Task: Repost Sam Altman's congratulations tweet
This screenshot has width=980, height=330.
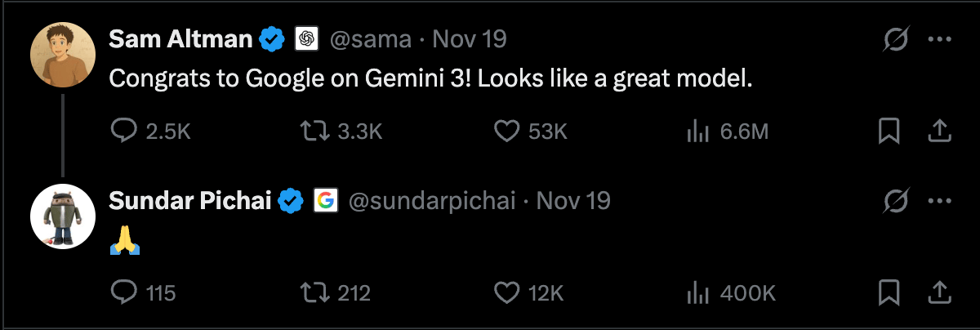Action: pos(311,131)
